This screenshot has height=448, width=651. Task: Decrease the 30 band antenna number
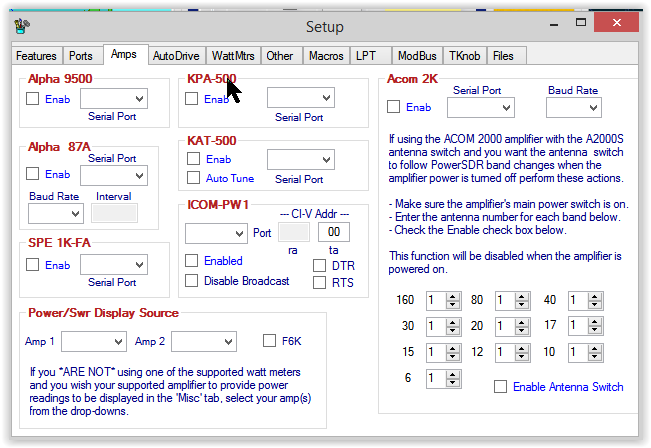453,330
